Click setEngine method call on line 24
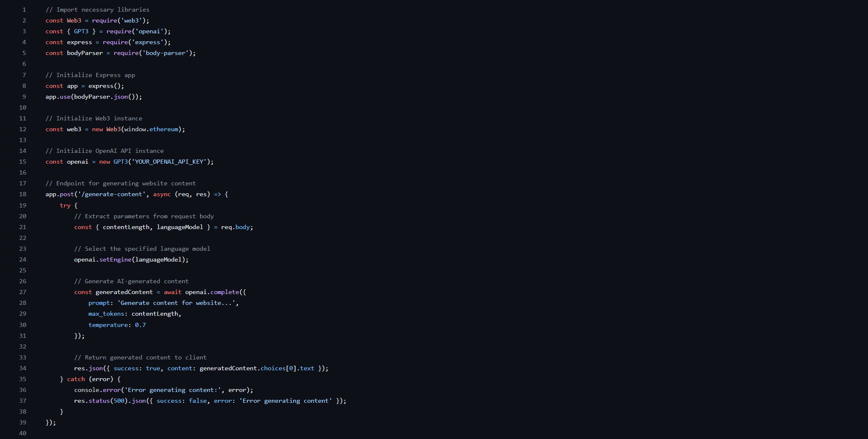The height and width of the screenshot is (439, 868). click(x=115, y=259)
